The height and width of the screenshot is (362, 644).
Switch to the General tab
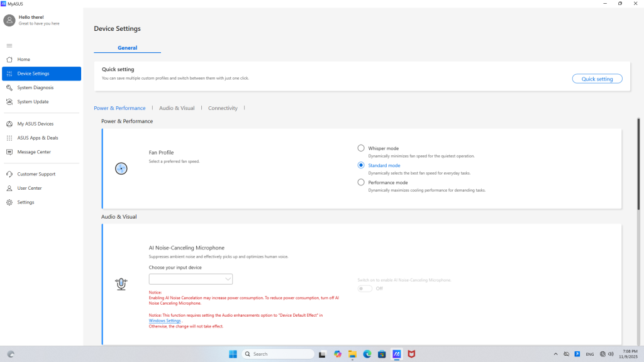point(127,48)
